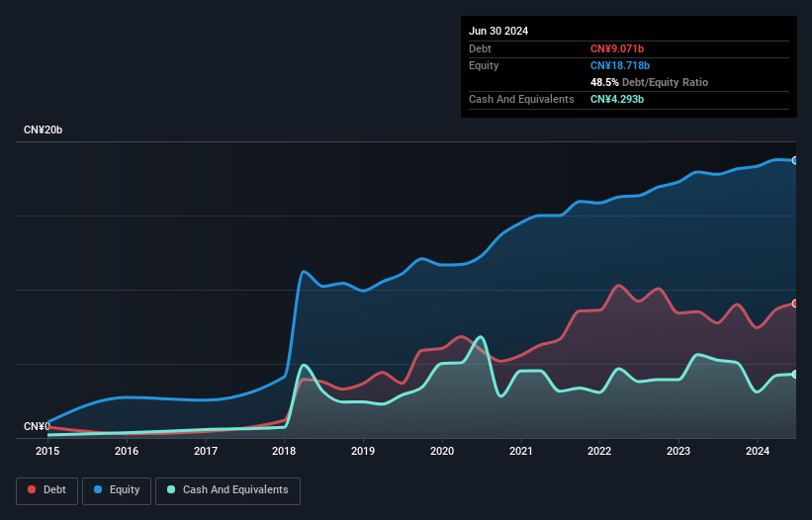The height and width of the screenshot is (520, 812).
Task: Click the Jun 30 2024 tooltip date
Action: tap(498, 31)
